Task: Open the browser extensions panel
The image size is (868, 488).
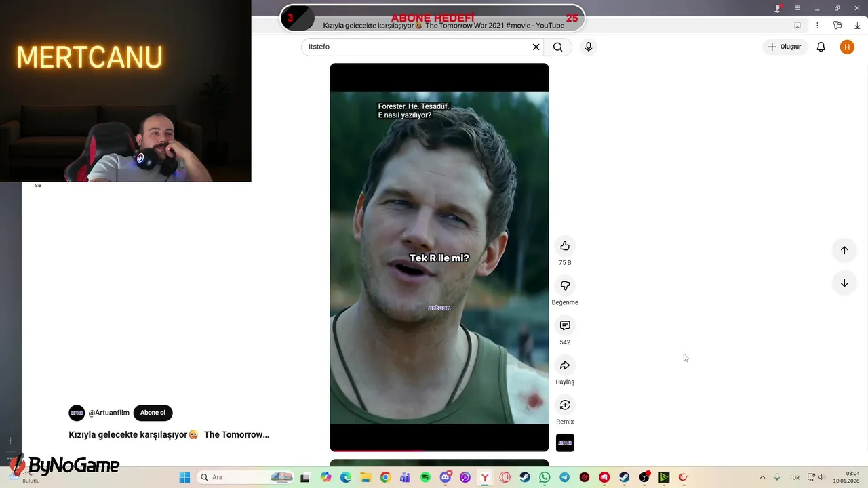Action: pos(837,25)
